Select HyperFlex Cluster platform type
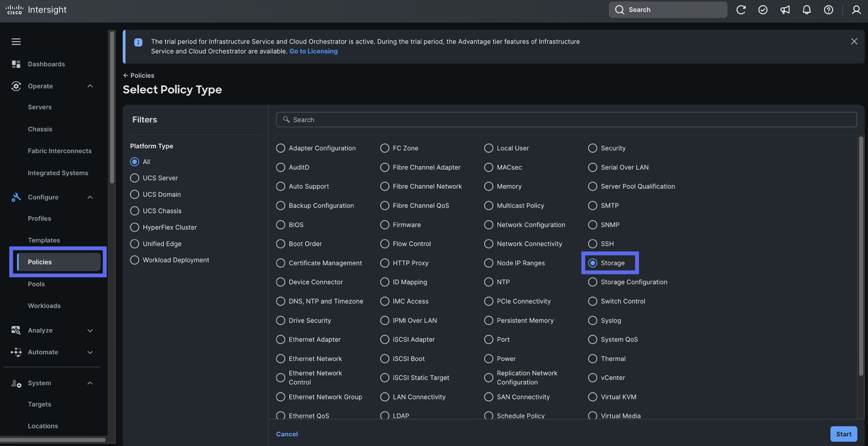 point(135,227)
